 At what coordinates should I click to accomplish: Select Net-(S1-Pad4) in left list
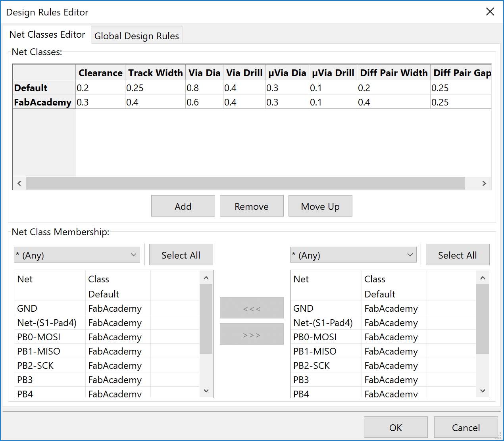pyautogui.click(x=107, y=322)
